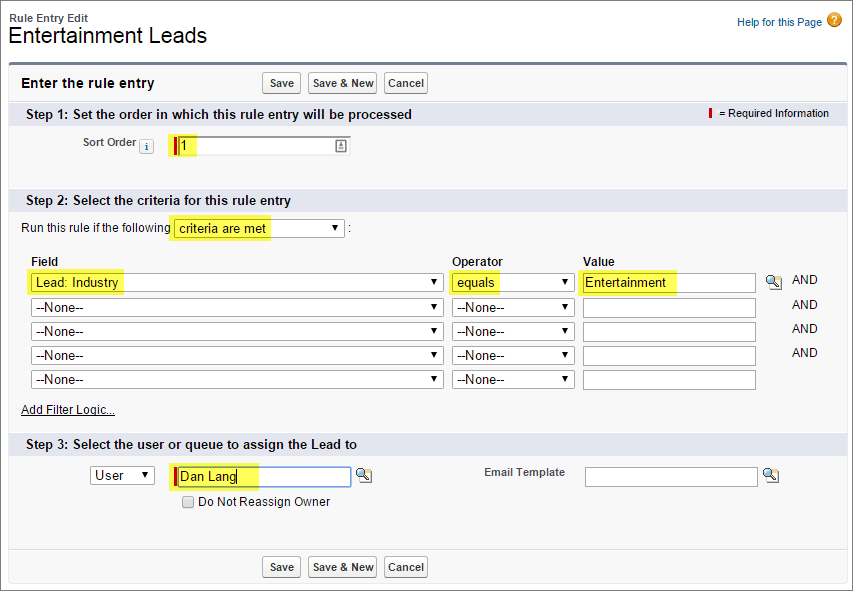Image resolution: width=853 pixels, height=591 pixels.
Task: Click top Save button
Action: tap(281, 83)
